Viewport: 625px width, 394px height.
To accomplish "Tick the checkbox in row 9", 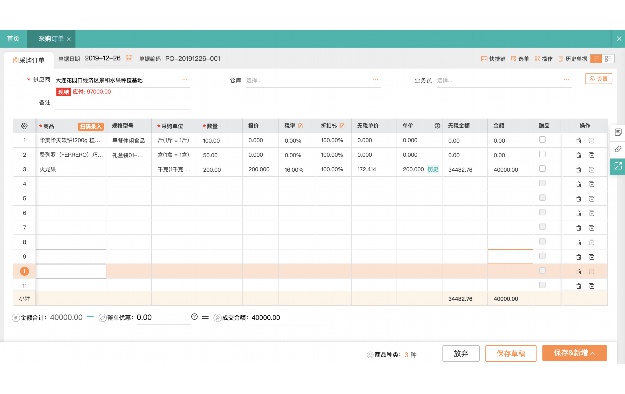I will pos(542,256).
